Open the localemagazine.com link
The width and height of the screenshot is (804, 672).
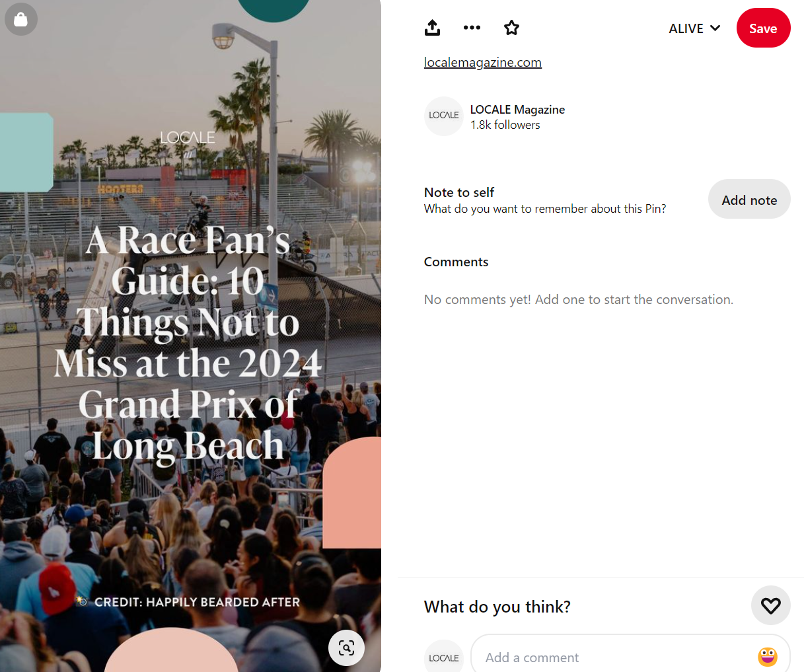483,62
